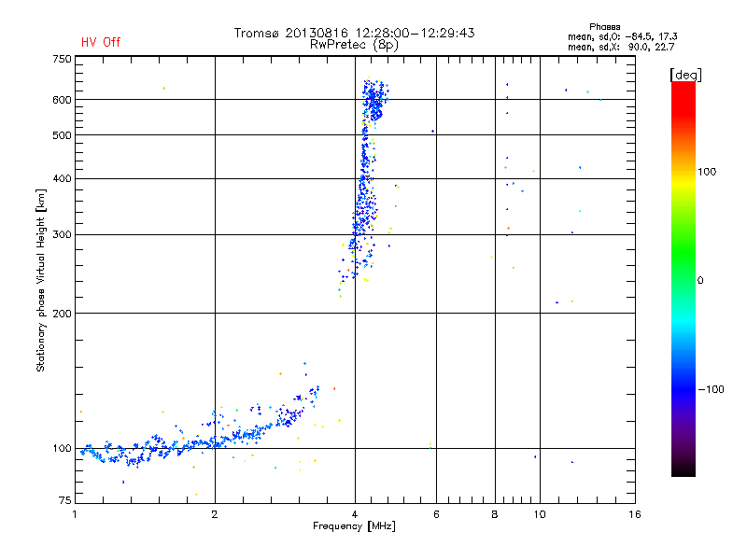Click the 750 km height tick label
Image resolution: width=747 pixels, height=560 pixels.
62,59
